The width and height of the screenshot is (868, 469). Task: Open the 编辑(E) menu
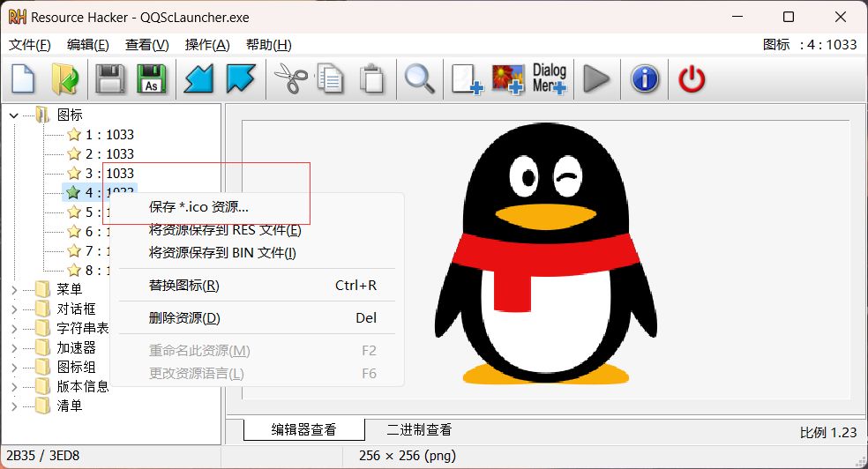88,44
